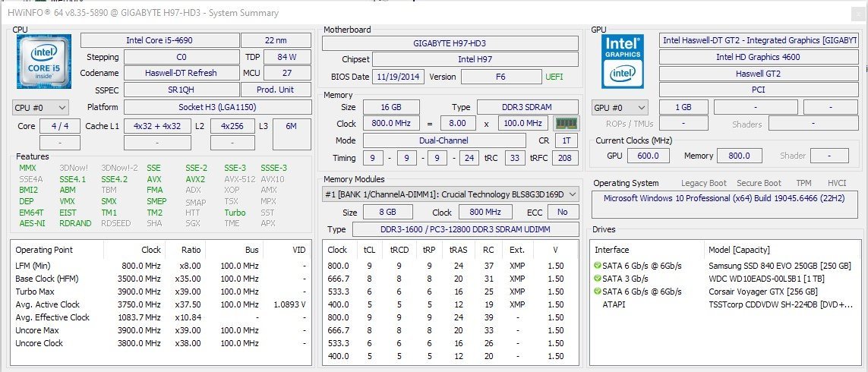Click the Operating Point column header

coord(44,250)
